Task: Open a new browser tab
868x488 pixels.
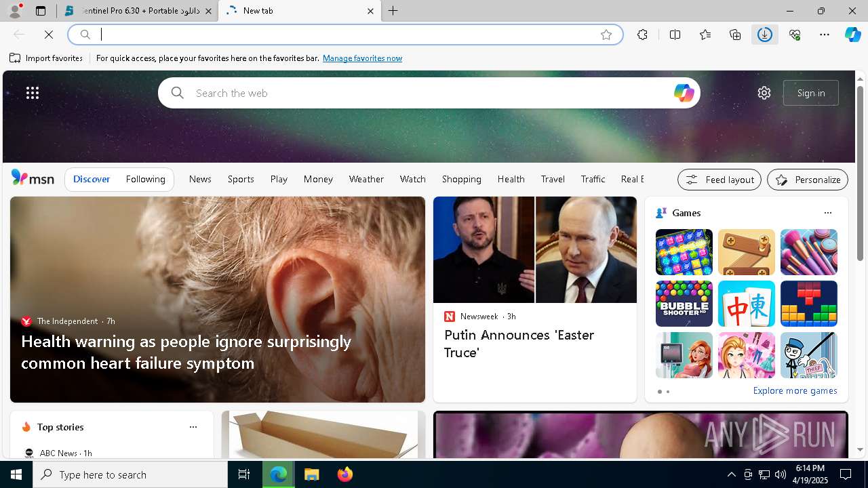Action: pos(393,11)
